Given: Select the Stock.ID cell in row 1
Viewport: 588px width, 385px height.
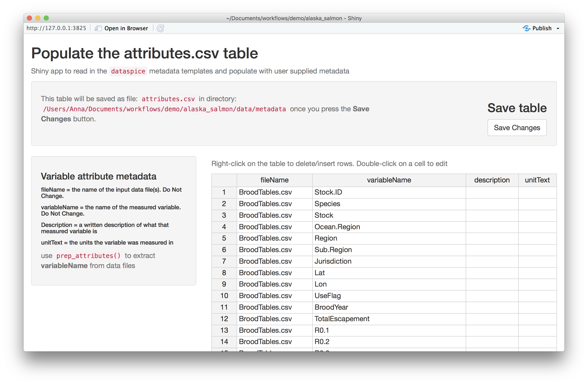Looking at the screenshot, I should (328, 192).
